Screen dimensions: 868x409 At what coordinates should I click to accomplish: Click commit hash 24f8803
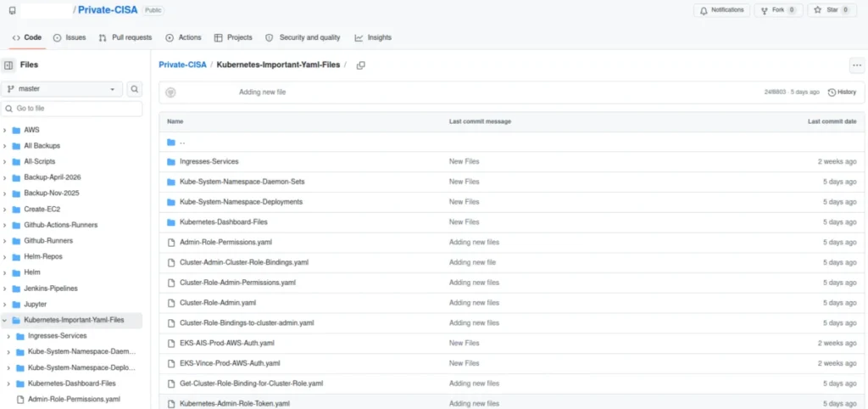(774, 92)
